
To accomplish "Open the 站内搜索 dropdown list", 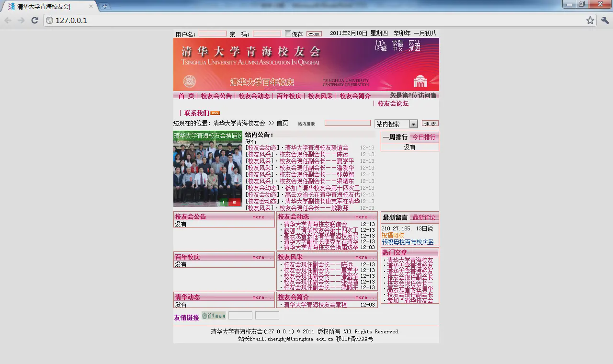I will click(413, 124).
